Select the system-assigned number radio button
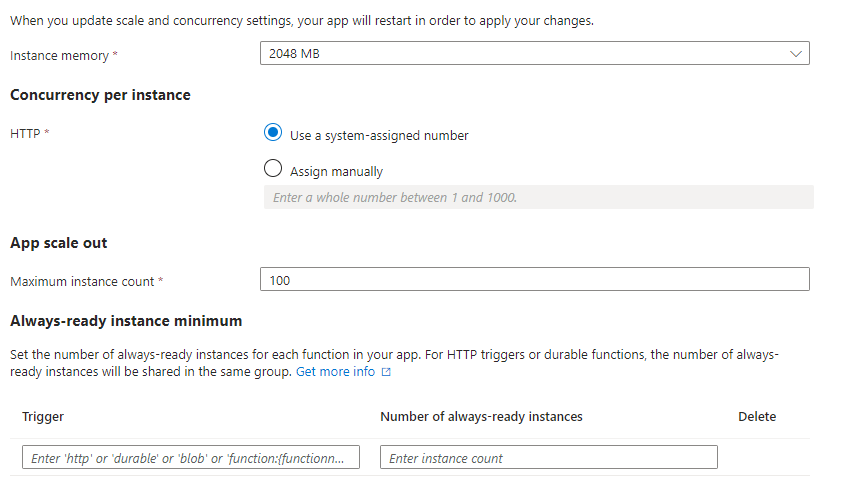 [273, 133]
